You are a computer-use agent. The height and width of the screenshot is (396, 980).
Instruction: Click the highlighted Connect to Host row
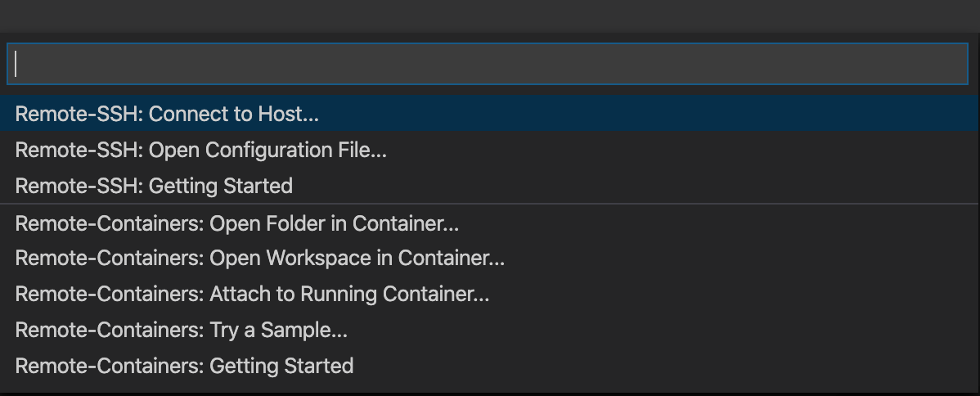click(490, 114)
